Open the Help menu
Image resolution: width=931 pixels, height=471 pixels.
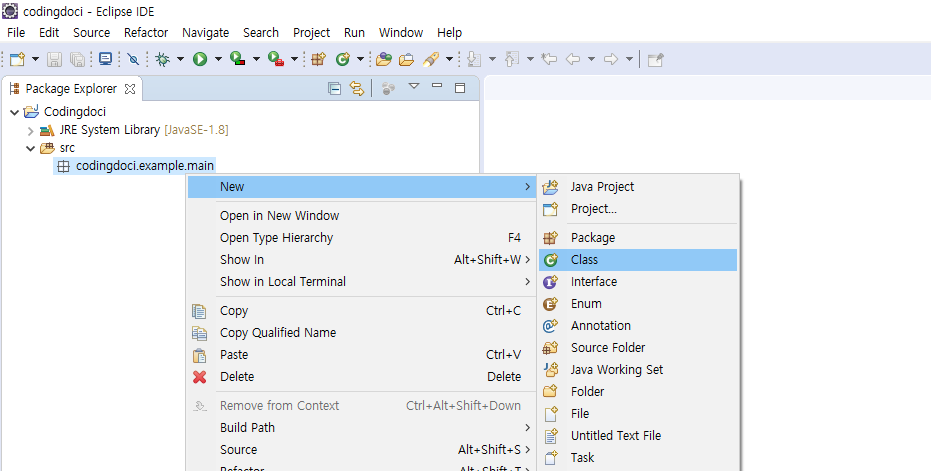click(x=449, y=33)
